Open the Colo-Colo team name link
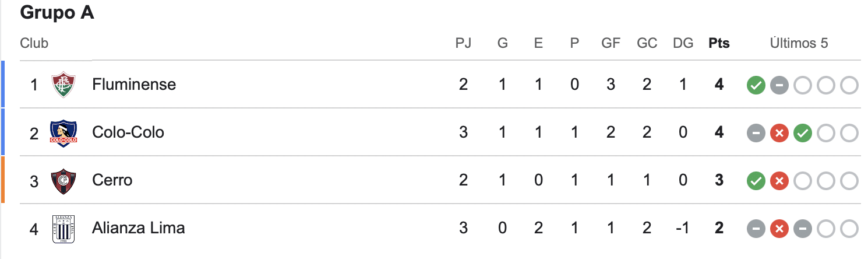This screenshot has height=259, width=868. pyautogui.click(x=128, y=132)
